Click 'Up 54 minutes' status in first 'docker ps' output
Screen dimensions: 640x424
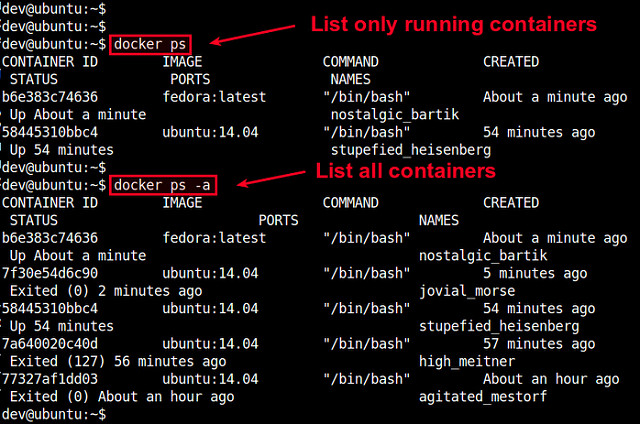click(62, 150)
